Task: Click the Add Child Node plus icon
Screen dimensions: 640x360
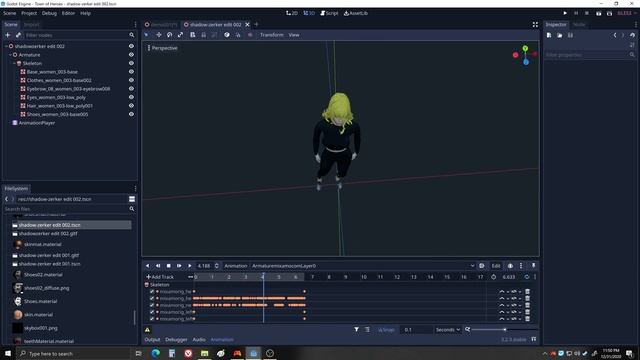Action: point(7,35)
